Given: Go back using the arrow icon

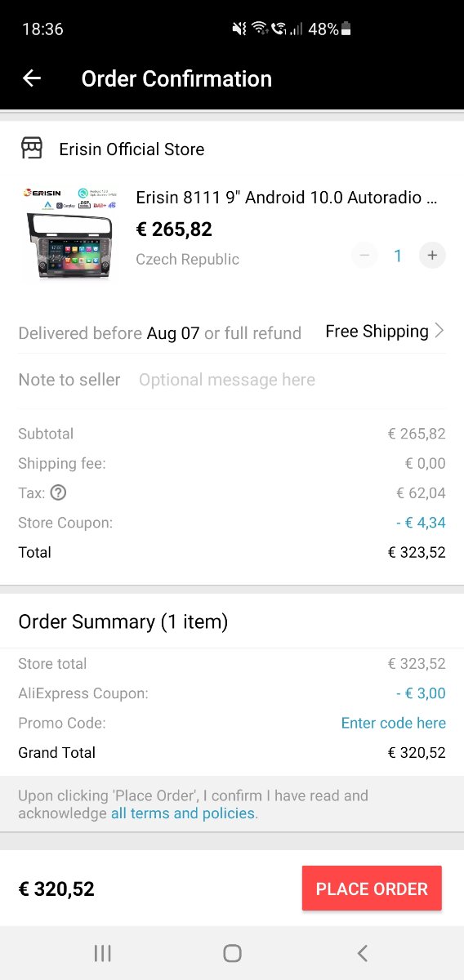Looking at the screenshot, I should pyautogui.click(x=32, y=78).
